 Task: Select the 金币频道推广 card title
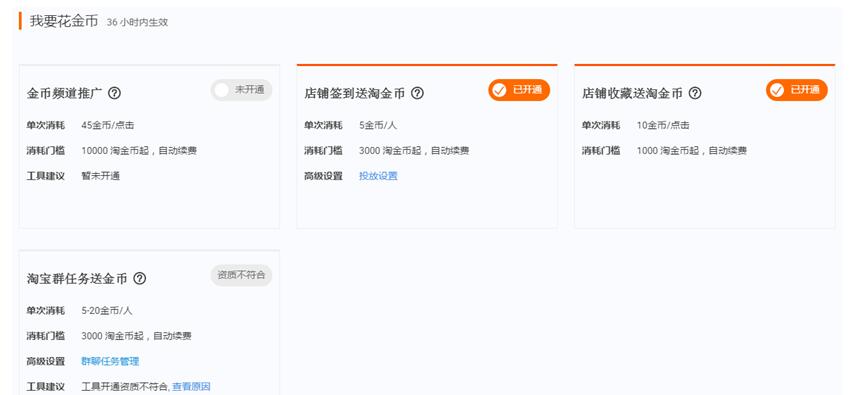tap(64, 93)
